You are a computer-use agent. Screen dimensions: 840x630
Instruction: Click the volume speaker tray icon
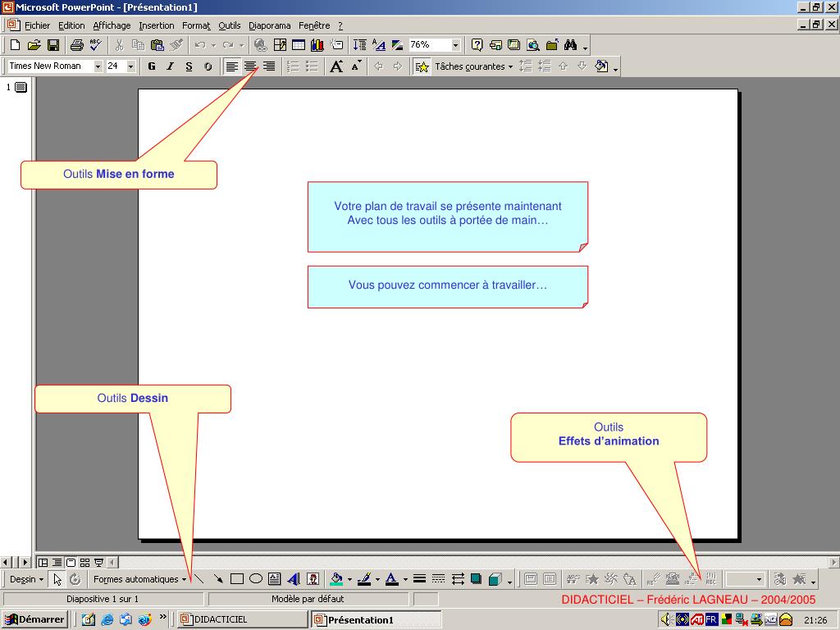[x=666, y=619]
